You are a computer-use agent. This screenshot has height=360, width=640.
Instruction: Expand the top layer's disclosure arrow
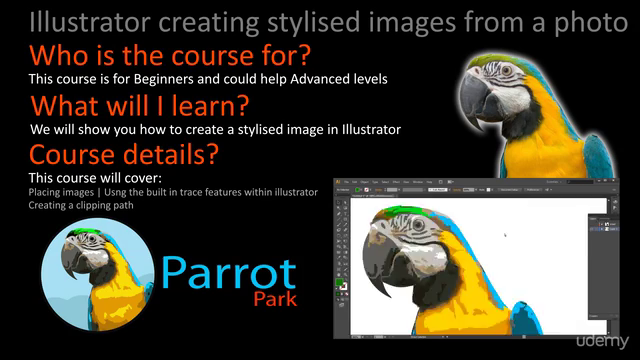(x=602, y=224)
